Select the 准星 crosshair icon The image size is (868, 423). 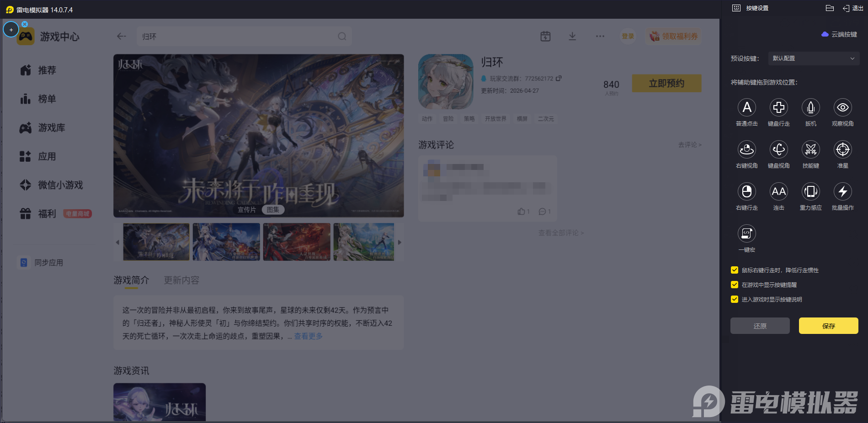pos(843,149)
